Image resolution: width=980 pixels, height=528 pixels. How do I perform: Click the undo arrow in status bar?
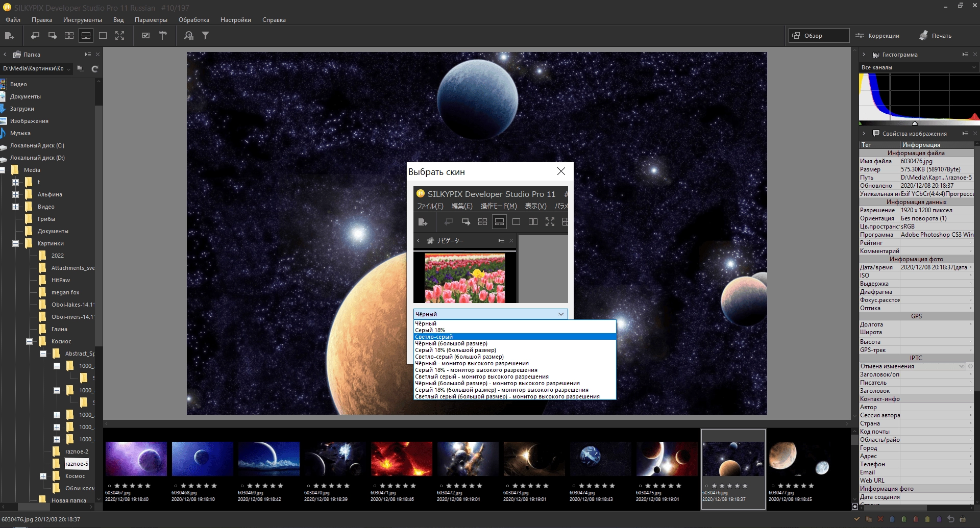point(951,519)
